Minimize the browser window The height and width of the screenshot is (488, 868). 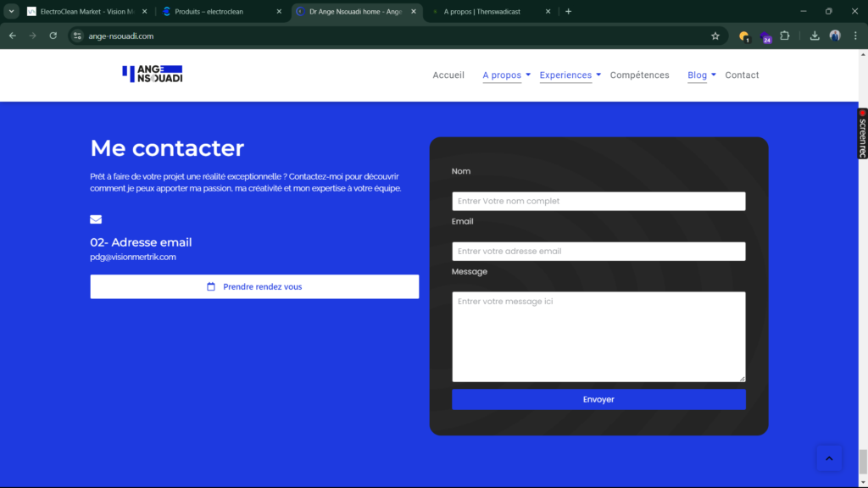[x=804, y=12]
